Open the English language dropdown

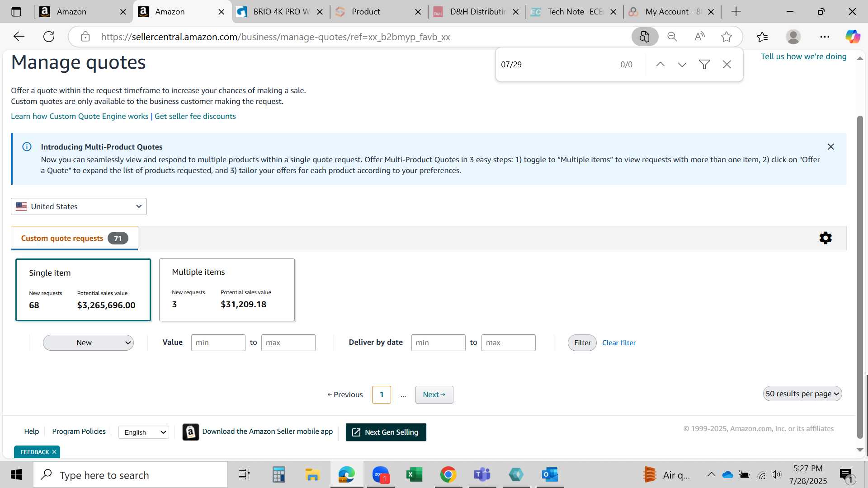pos(143,432)
